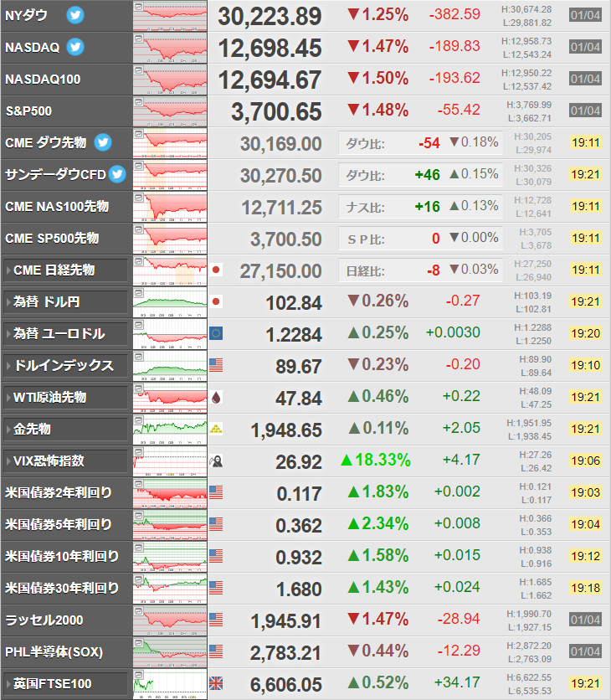The image size is (611, 700).
Task: Expand the WTI原油先物 row
Action: coord(65,398)
